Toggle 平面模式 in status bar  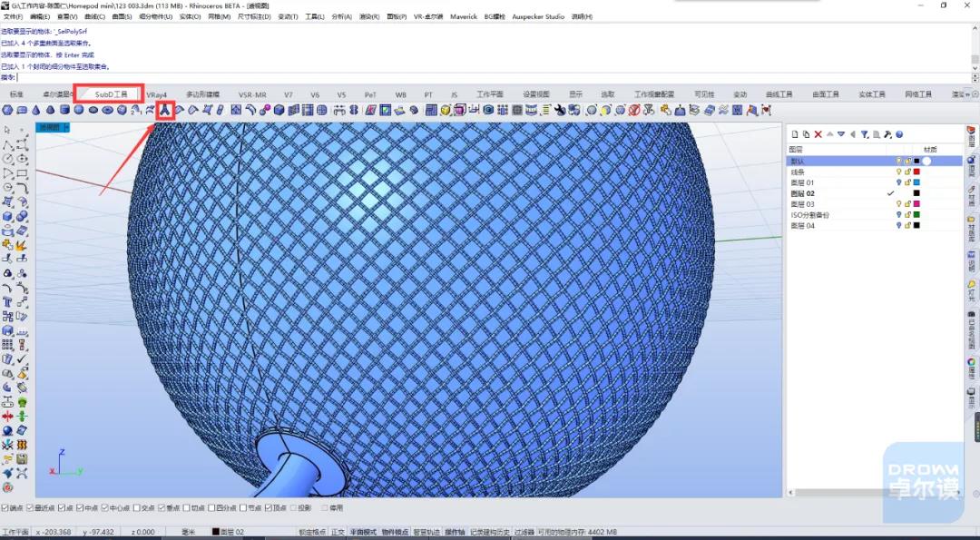(x=363, y=532)
